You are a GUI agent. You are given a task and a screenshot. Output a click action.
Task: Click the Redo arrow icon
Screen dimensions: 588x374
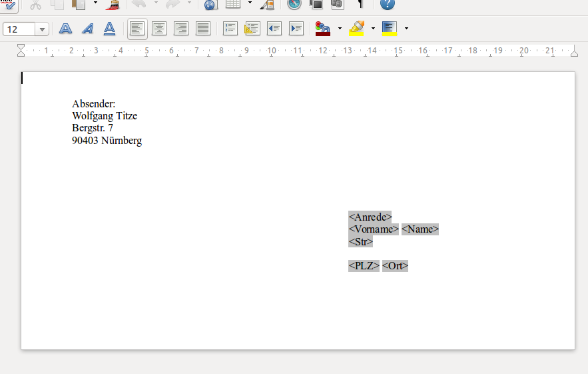(173, 4)
